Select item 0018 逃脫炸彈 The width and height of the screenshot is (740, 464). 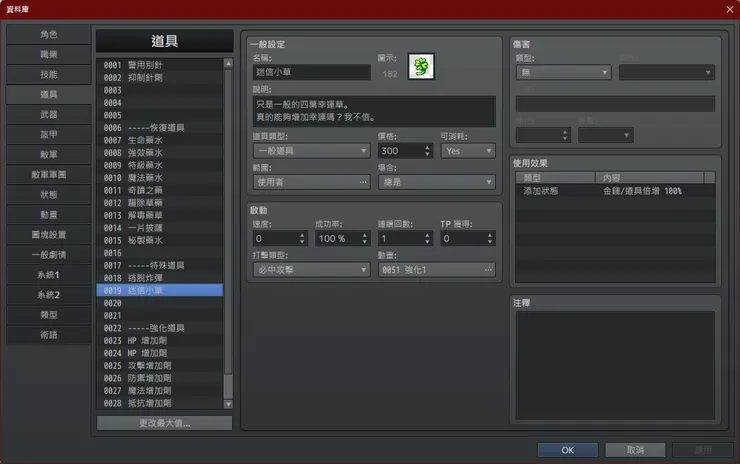[160, 278]
